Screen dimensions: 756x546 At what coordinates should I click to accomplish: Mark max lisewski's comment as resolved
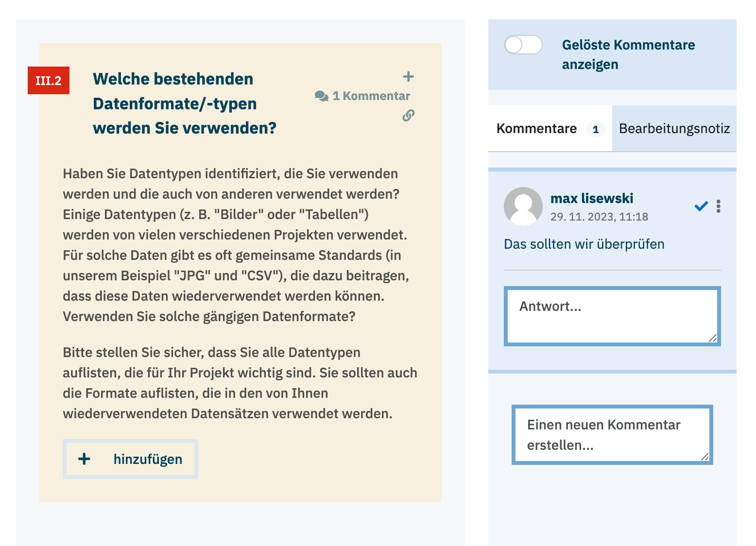coord(701,206)
